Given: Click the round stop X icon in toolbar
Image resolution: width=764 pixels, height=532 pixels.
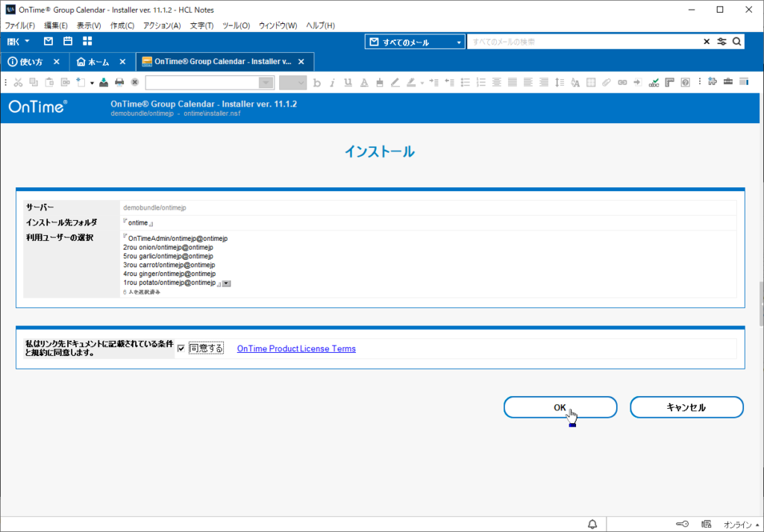Looking at the screenshot, I should click(135, 82).
